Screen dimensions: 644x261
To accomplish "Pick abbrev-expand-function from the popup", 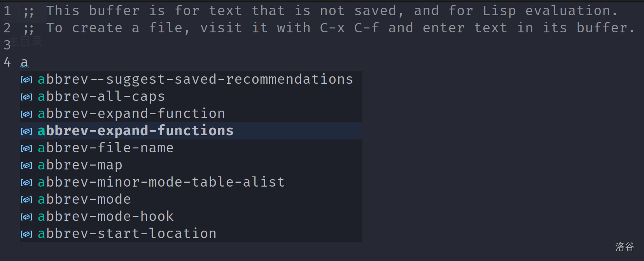I will [131, 114].
